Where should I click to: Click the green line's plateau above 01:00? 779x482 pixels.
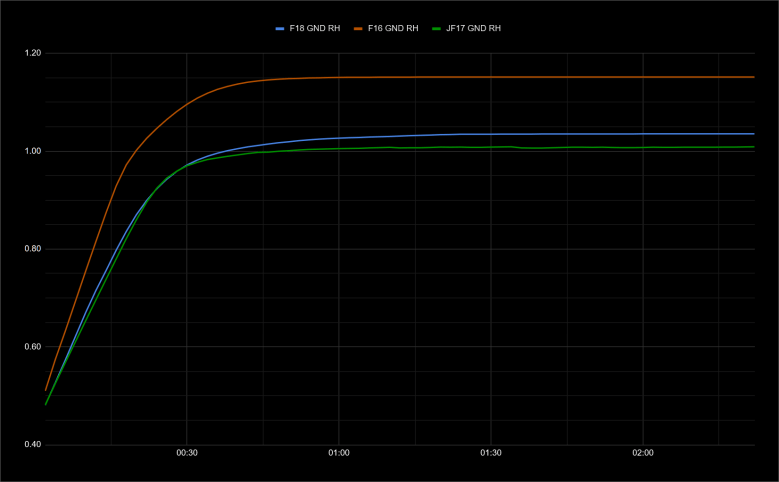tap(339, 149)
